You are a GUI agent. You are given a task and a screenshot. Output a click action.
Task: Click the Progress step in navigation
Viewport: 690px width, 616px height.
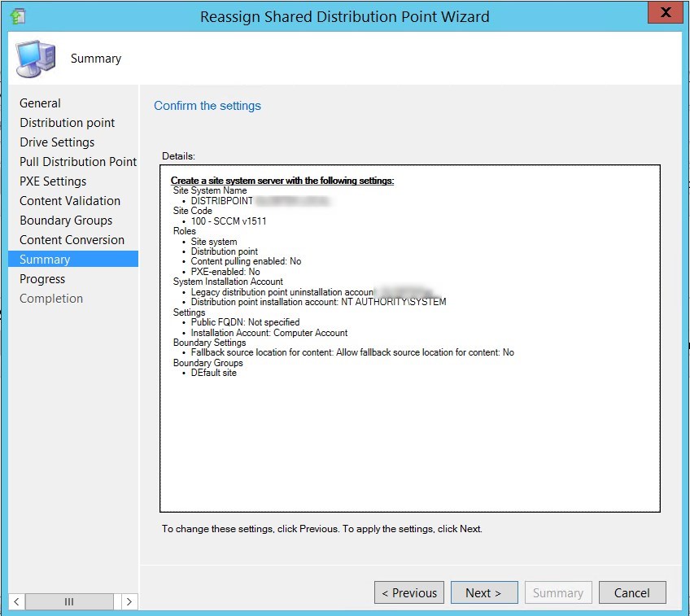pos(43,279)
